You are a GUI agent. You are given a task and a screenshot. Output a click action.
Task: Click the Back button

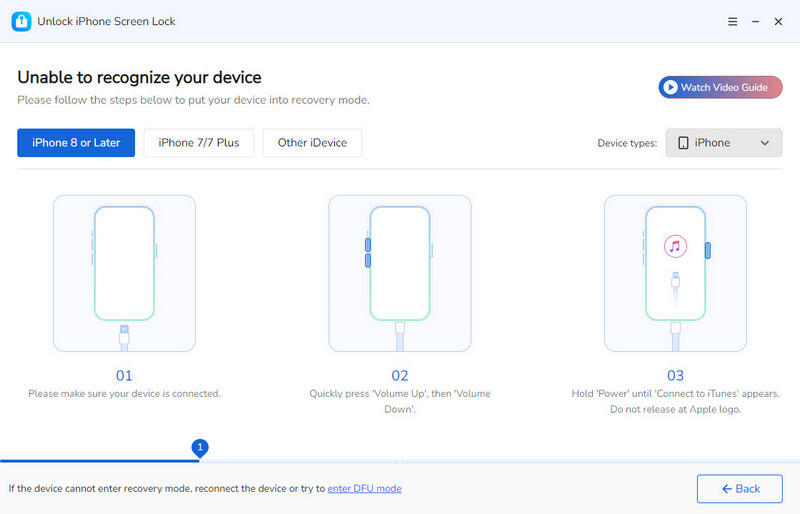[x=740, y=489]
